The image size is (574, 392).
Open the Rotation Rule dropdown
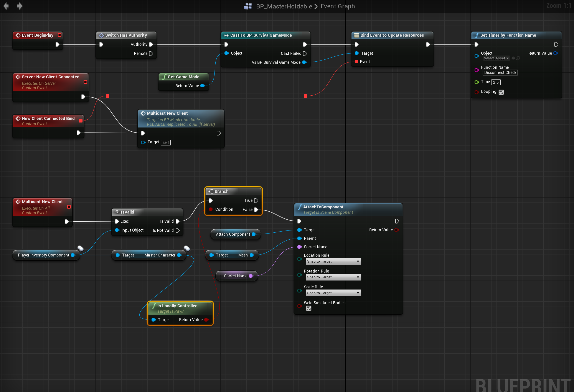333,277
